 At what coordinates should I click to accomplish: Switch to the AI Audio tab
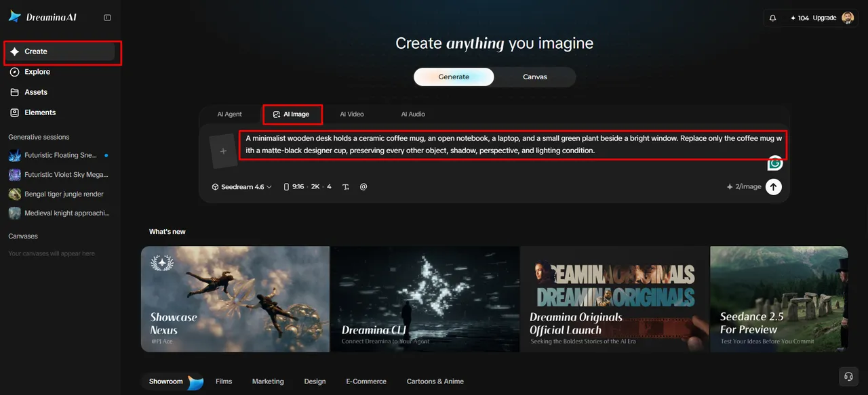(413, 115)
